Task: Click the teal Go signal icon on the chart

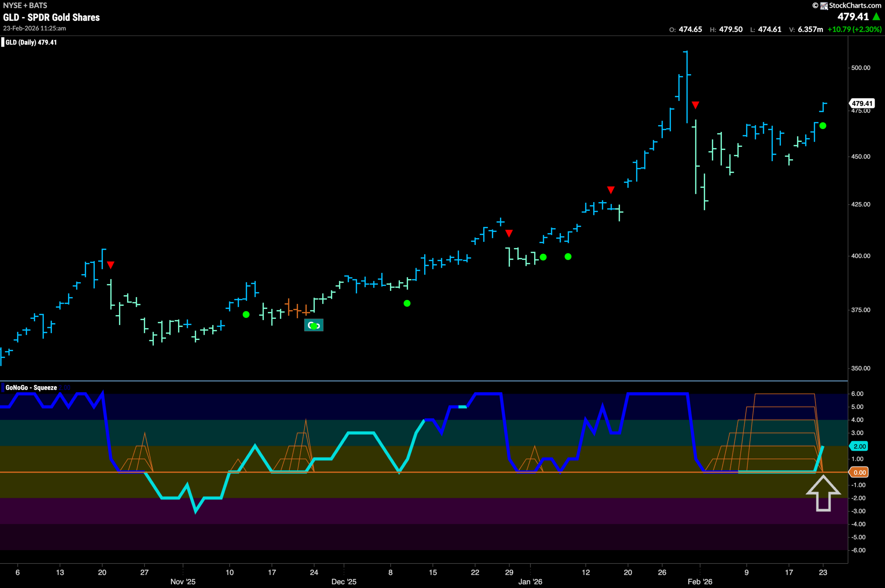Action: (x=314, y=325)
